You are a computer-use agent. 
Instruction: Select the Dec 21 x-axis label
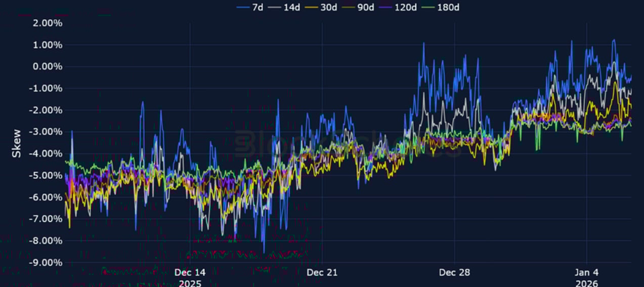coord(322,273)
